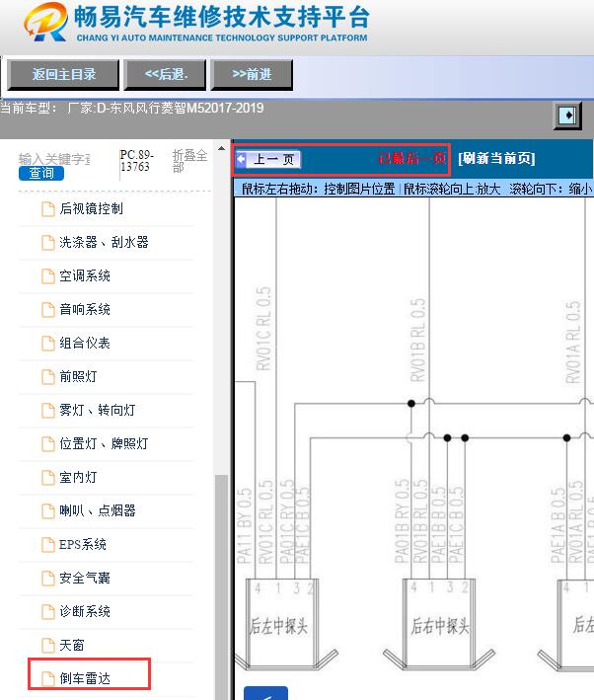Go to previous page with 上一页
The image size is (594, 700).
point(268,159)
